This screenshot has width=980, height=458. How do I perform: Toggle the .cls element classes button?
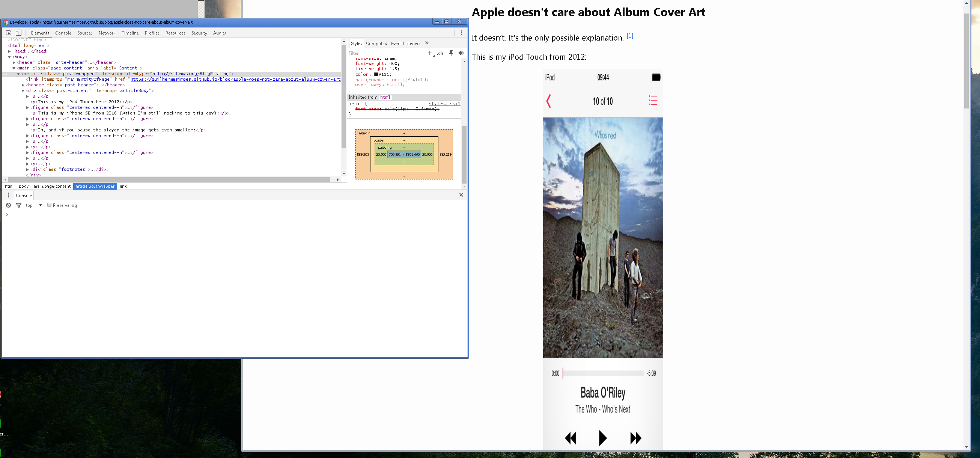[x=440, y=53]
